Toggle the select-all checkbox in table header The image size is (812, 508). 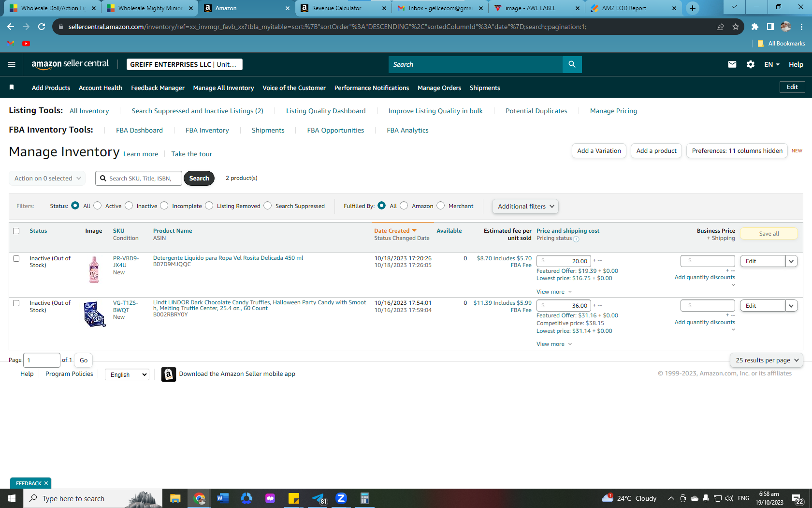coord(16,231)
